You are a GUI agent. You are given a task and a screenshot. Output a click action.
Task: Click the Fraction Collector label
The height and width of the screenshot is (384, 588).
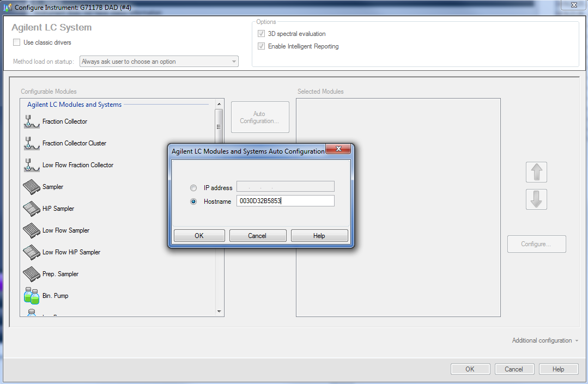coord(65,121)
